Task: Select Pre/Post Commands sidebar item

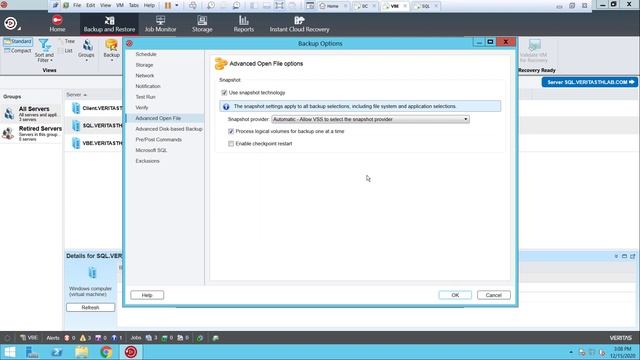Action: [x=158, y=140]
